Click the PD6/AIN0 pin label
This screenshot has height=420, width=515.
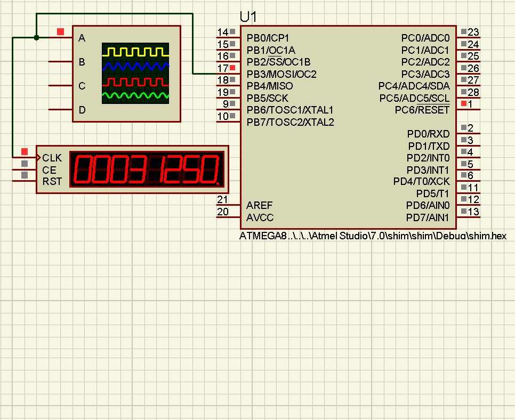pyautogui.click(x=428, y=206)
